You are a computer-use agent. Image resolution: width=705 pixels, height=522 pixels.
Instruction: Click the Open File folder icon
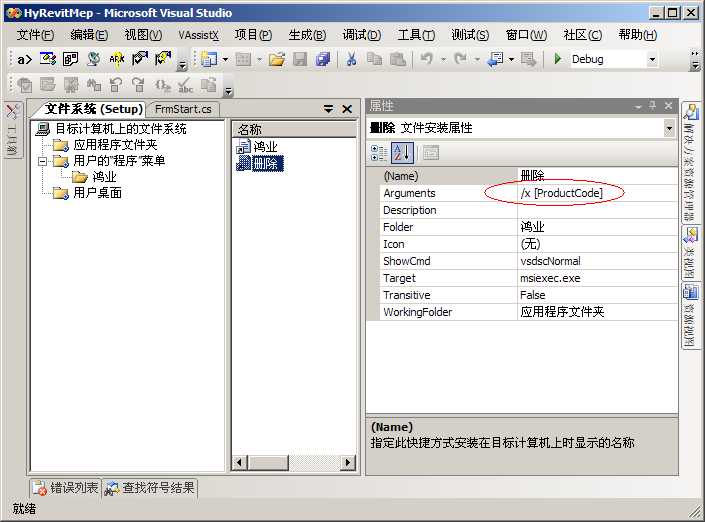coord(277,59)
